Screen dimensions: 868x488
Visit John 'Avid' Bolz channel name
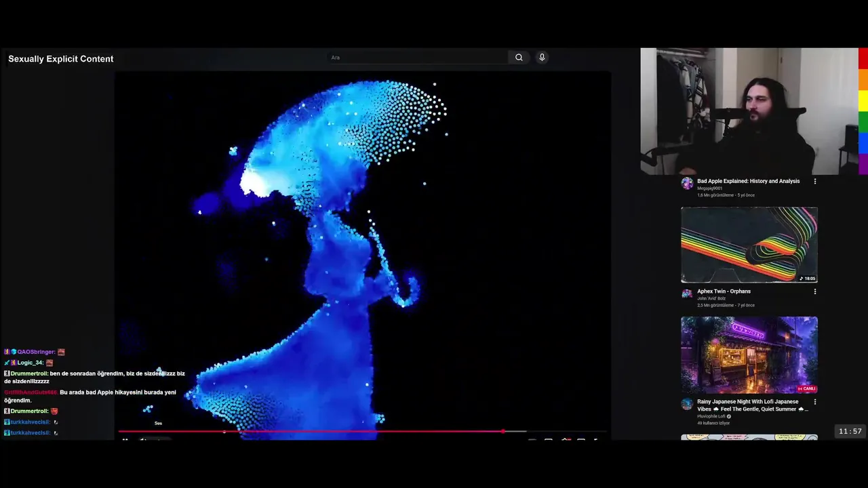click(x=712, y=299)
